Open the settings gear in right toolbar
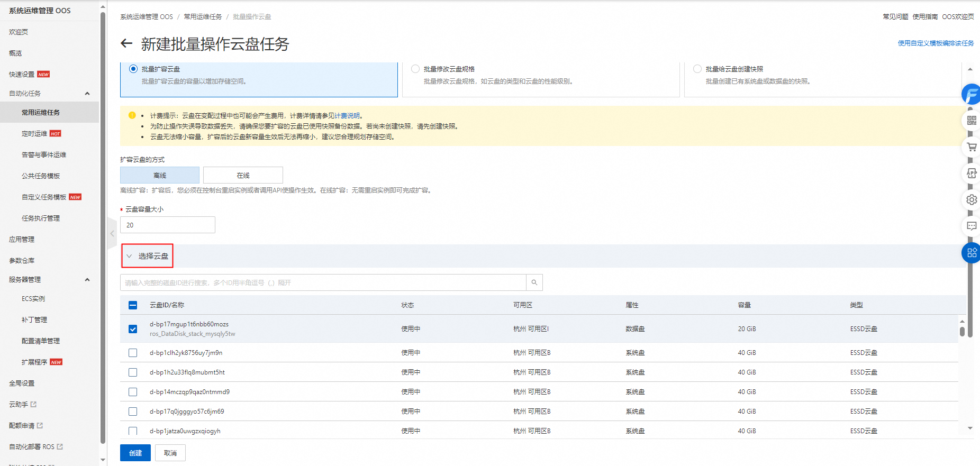Viewport: 980px width, 466px height. tap(972, 200)
